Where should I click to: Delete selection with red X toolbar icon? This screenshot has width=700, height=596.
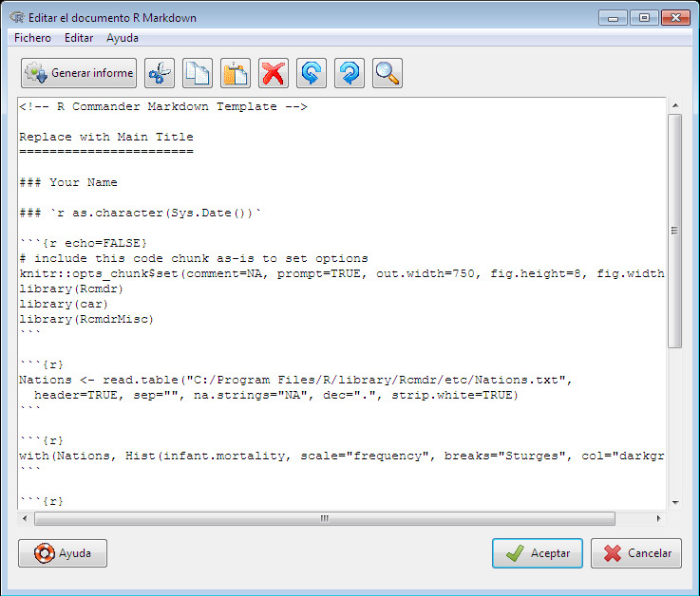tap(274, 73)
